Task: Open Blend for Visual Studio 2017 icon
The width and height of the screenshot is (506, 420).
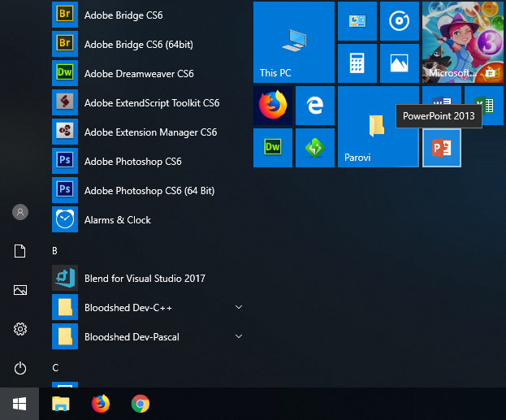Action: [x=65, y=278]
